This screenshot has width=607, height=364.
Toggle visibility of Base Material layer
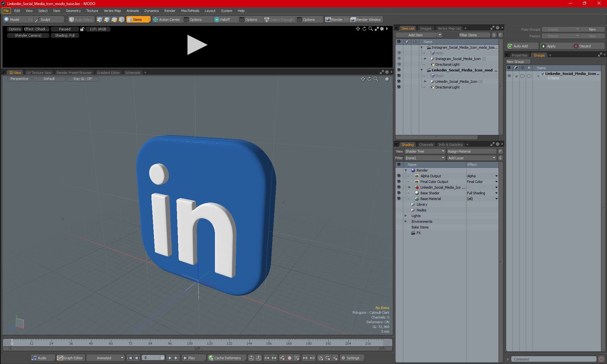[x=399, y=199]
